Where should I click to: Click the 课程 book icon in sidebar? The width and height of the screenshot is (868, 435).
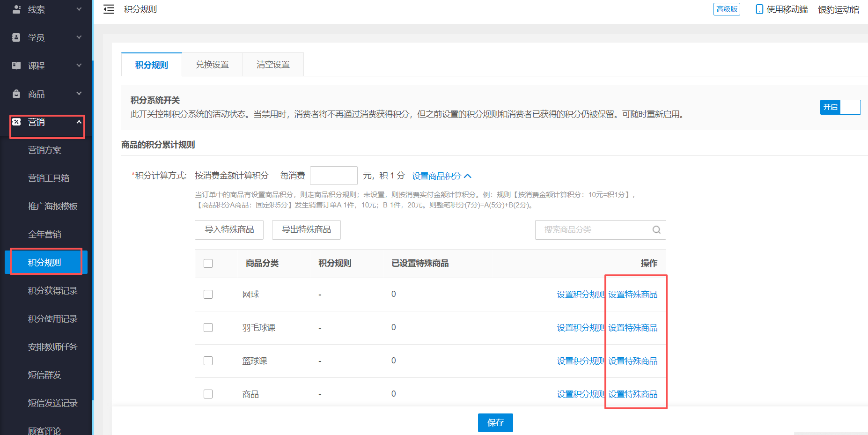(15, 66)
